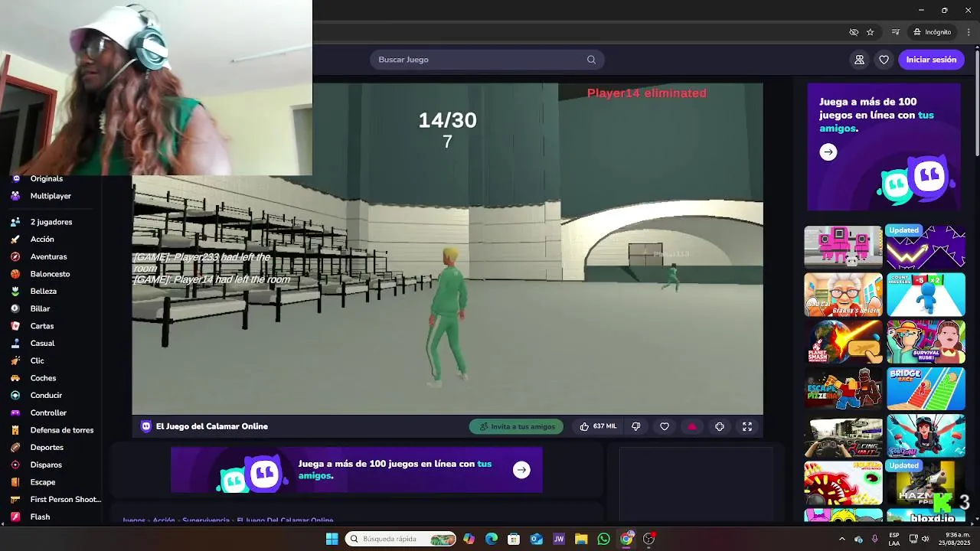The image size is (980, 551).
Task: Open the Chrome three-dot menu
Action: coord(969,32)
